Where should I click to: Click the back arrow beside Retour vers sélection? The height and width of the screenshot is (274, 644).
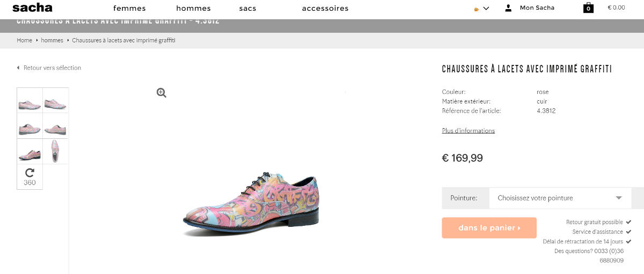pyautogui.click(x=18, y=68)
